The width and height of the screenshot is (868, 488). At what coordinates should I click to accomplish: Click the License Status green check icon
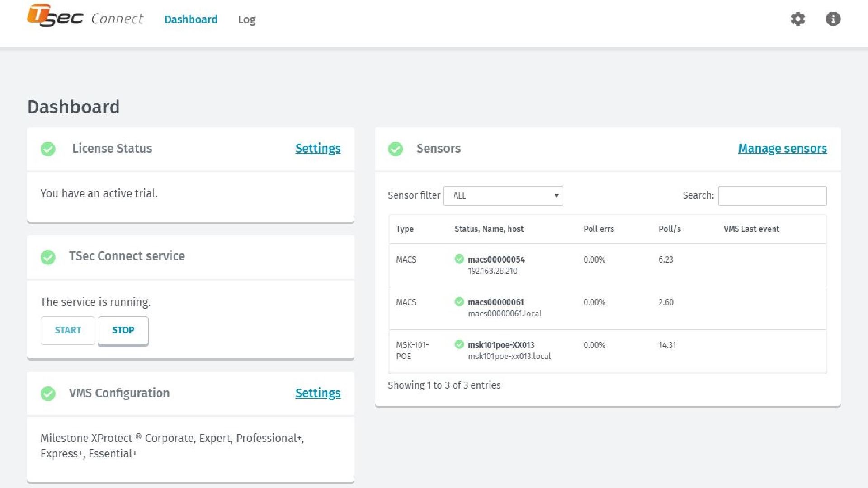[48, 149]
